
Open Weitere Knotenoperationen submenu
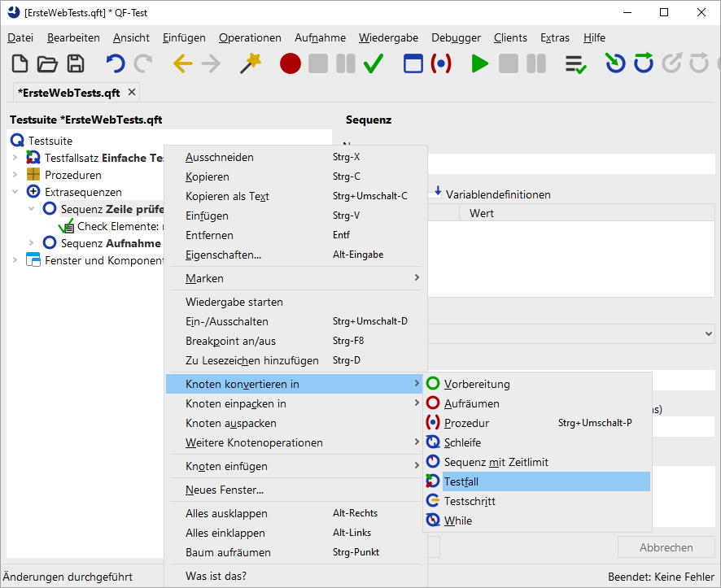click(295, 442)
